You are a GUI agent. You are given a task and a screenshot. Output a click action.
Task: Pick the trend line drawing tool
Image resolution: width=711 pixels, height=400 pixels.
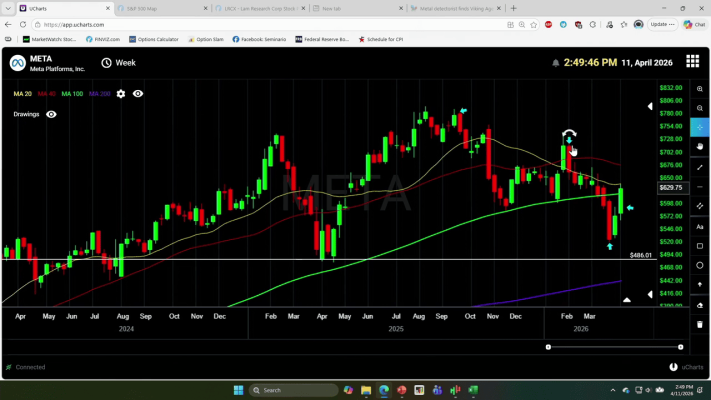[700, 167]
